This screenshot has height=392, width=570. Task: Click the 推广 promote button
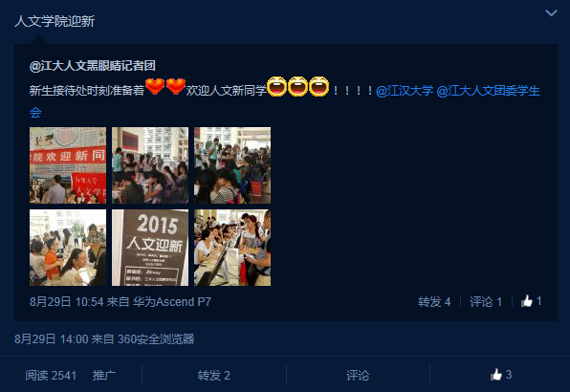point(104,375)
